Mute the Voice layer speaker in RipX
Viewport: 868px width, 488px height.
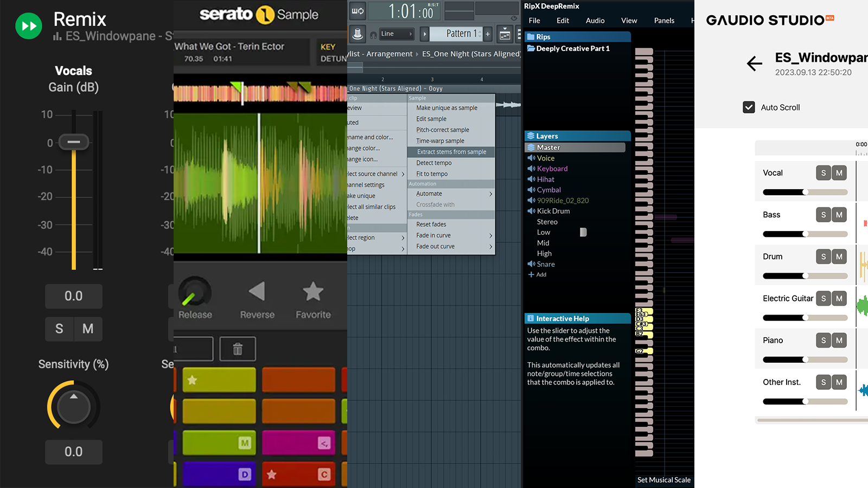[x=531, y=158]
